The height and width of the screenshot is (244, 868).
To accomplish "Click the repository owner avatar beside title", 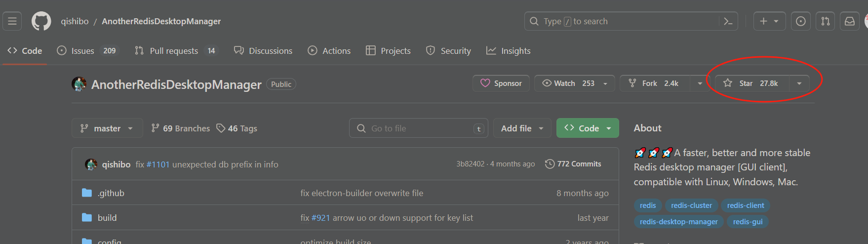I will (79, 84).
